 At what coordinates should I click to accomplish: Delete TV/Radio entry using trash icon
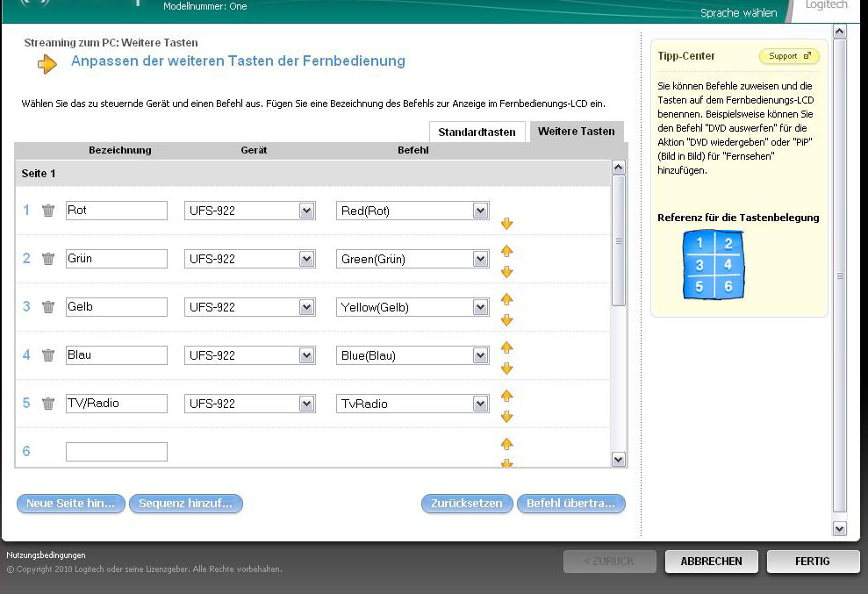(x=48, y=404)
